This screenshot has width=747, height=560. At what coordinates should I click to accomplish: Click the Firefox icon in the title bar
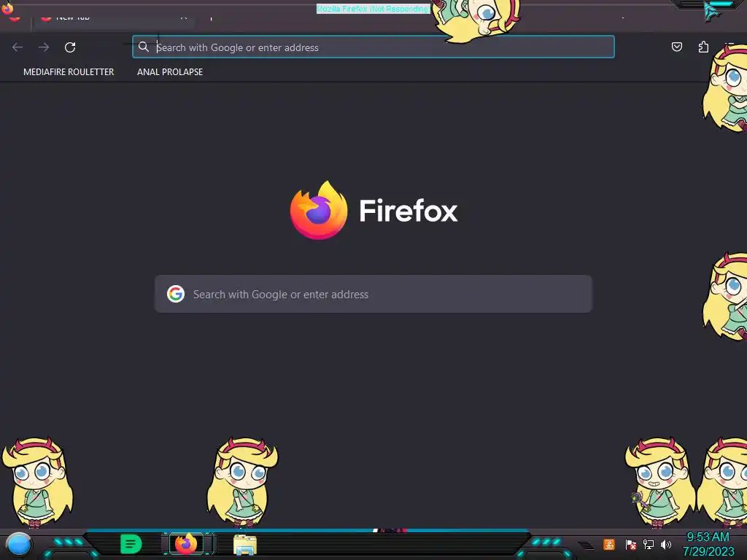pos(7,8)
